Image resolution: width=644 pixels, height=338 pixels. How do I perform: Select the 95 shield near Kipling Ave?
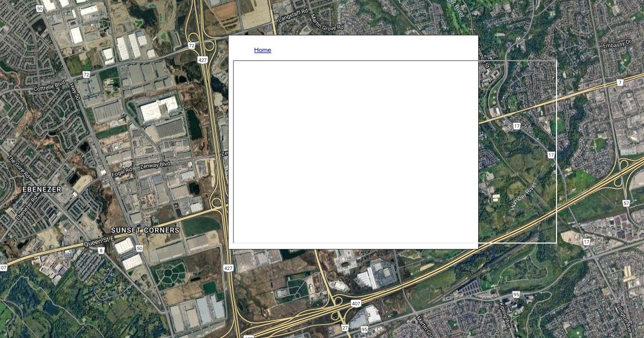[x=516, y=295]
